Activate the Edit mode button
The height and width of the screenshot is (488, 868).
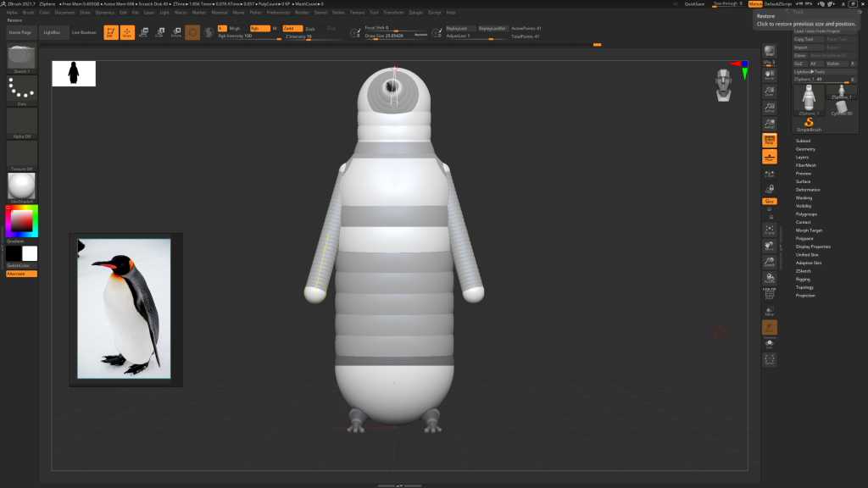point(110,33)
